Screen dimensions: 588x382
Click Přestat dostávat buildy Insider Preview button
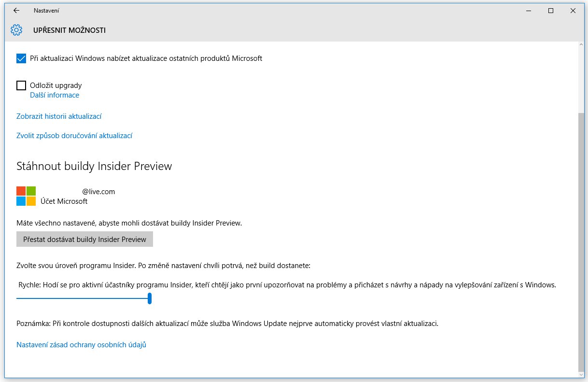(x=84, y=239)
